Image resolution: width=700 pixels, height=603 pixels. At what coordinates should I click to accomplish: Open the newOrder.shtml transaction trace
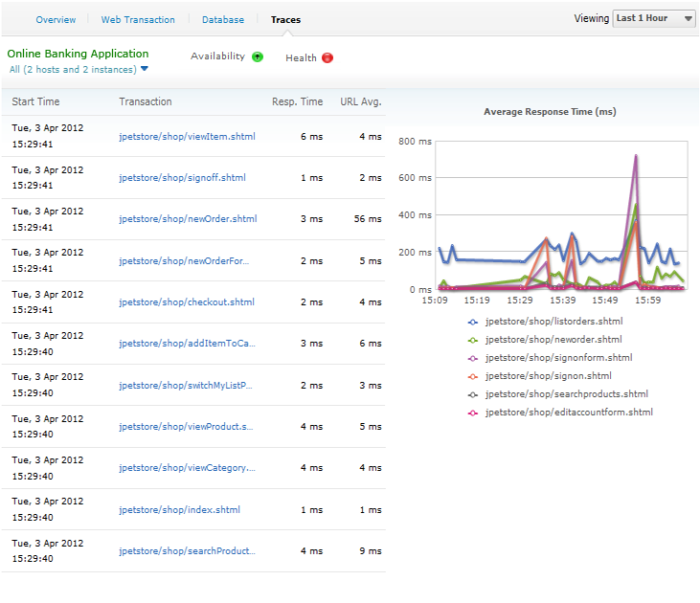[x=188, y=219]
